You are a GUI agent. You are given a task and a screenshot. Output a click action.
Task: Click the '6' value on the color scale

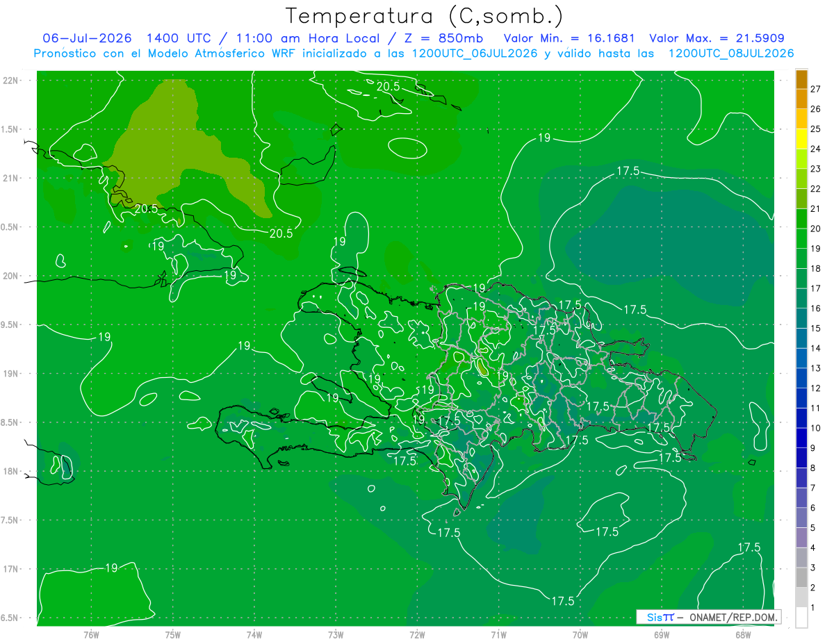[x=813, y=508]
